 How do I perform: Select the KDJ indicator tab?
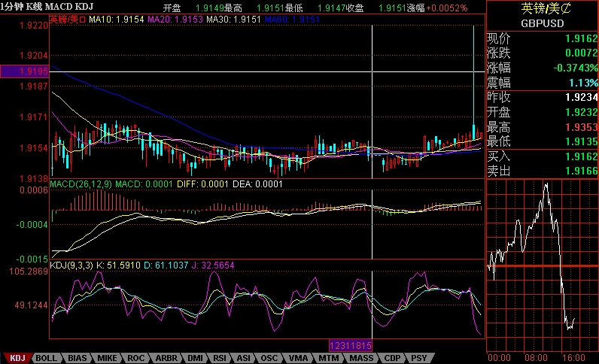[17, 358]
